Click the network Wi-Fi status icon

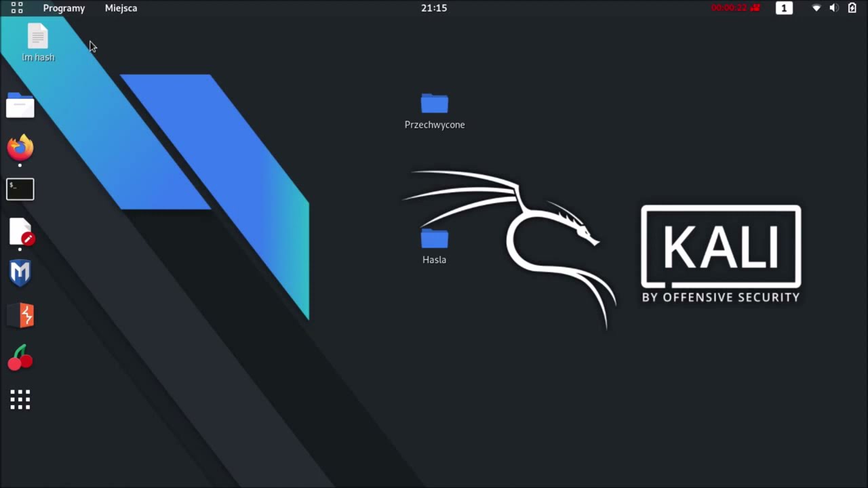(x=816, y=8)
